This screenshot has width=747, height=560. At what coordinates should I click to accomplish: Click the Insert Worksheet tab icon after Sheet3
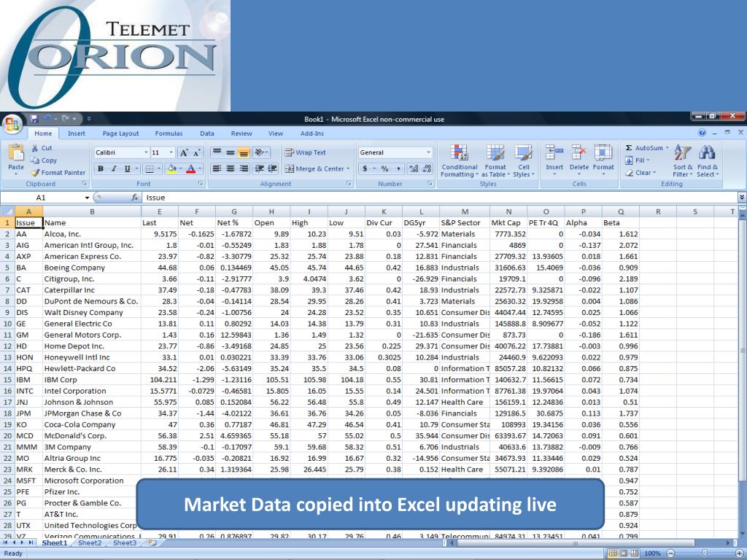click(152, 542)
